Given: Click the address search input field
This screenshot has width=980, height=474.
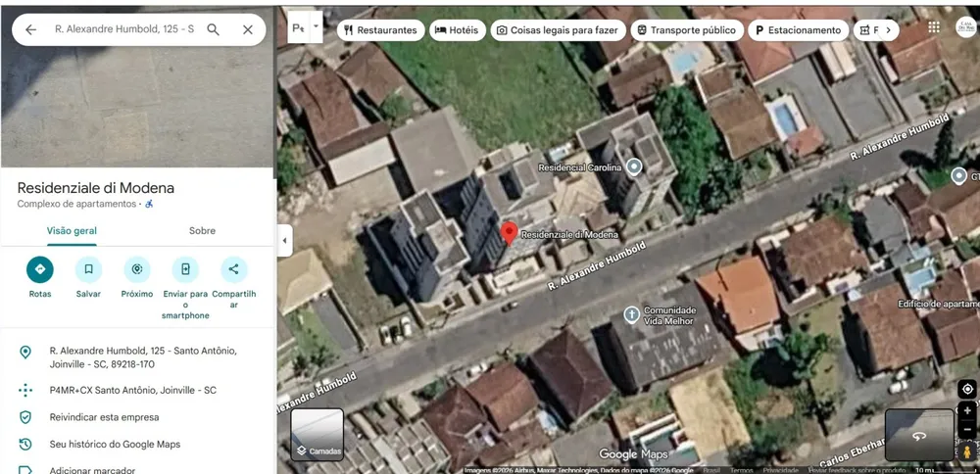Looking at the screenshot, I should [124, 29].
